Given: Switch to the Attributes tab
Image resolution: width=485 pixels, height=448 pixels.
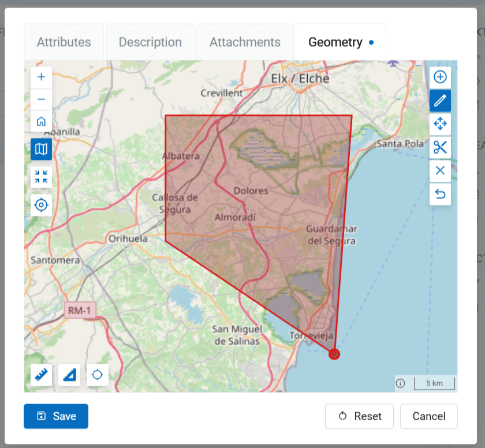Looking at the screenshot, I should click(x=64, y=42).
